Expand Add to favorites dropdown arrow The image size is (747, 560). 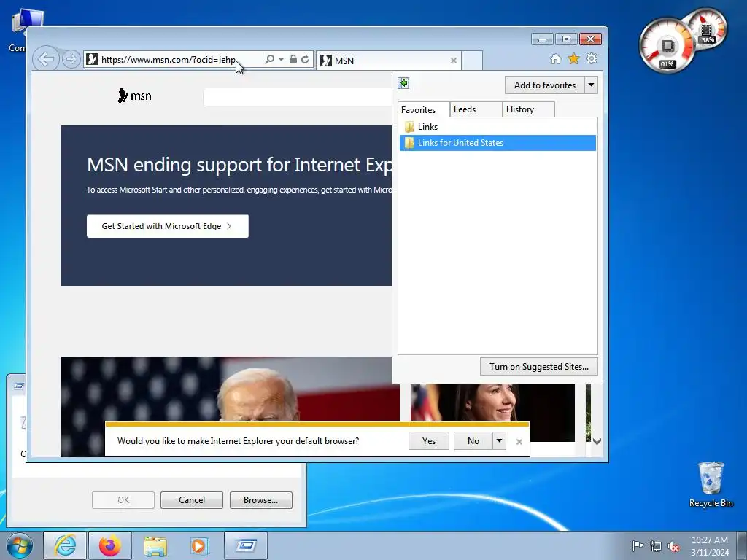tap(591, 85)
